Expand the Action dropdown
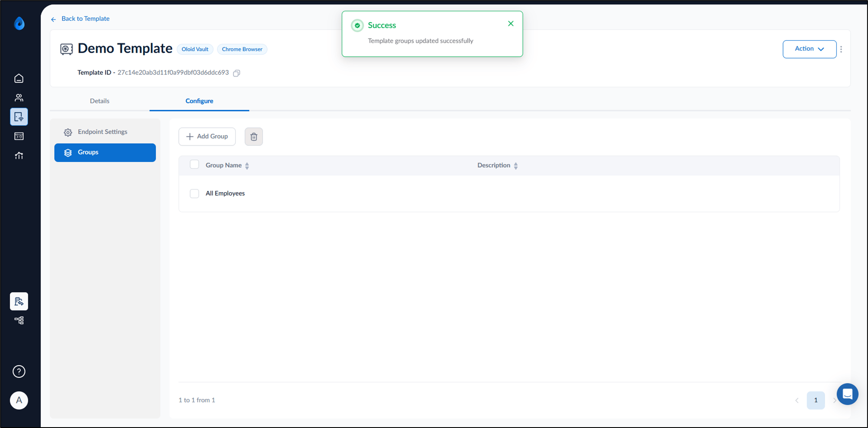Image resolution: width=868 pixels, height=428 pixels. pyautogui.click(x=810, y=49)
